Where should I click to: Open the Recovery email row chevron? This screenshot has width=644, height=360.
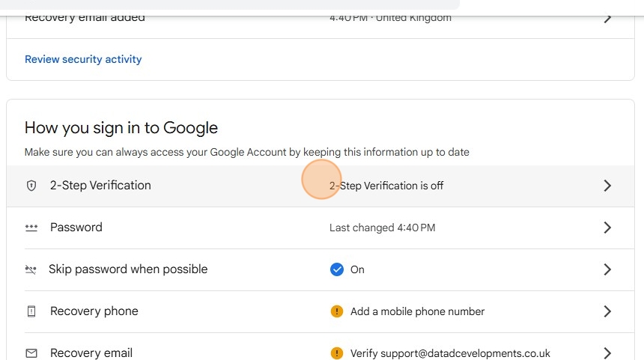pos(607,353)
